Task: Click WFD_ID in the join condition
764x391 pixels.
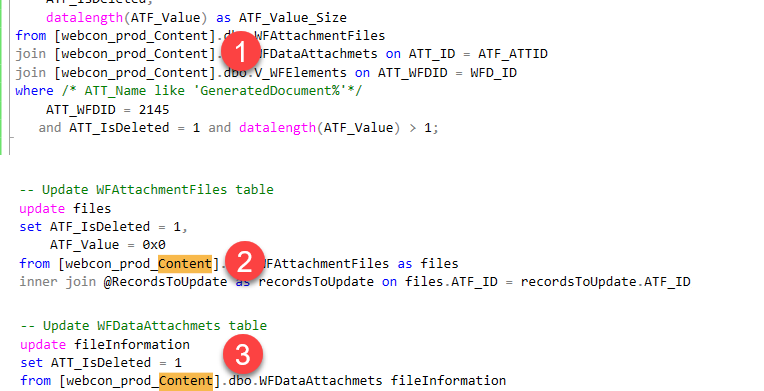Action: [494, 73]
